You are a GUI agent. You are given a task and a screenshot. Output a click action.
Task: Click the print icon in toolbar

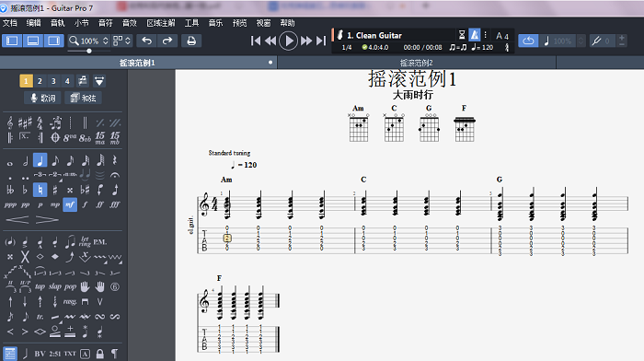tap(191, 41)
